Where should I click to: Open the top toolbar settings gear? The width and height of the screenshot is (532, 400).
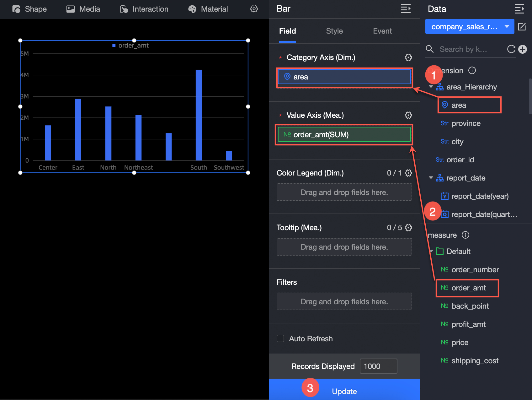click(x=254, y=9)
